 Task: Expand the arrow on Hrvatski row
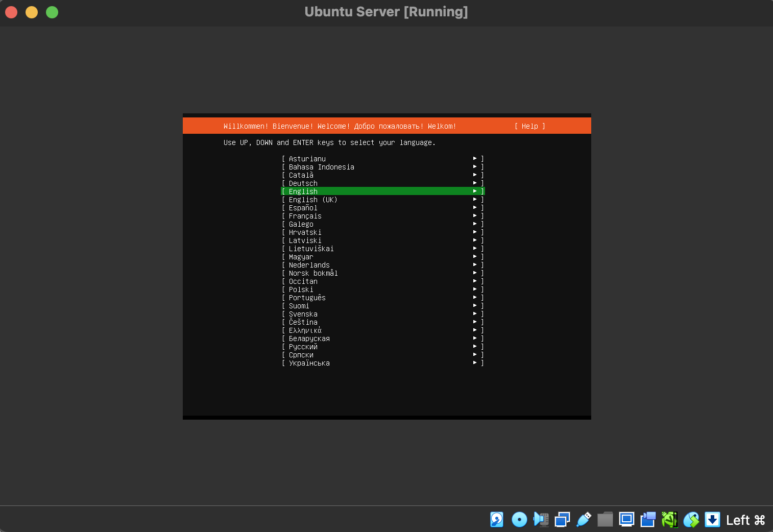point(475,232)
